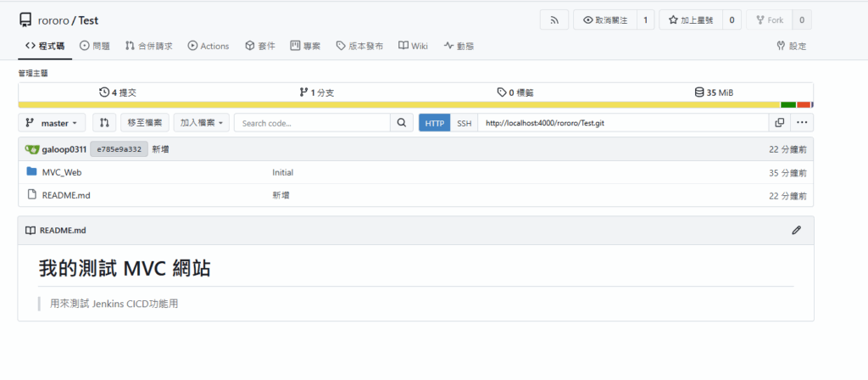Click the compare branches icon
The image size is (868, 380).
[104, 123]
